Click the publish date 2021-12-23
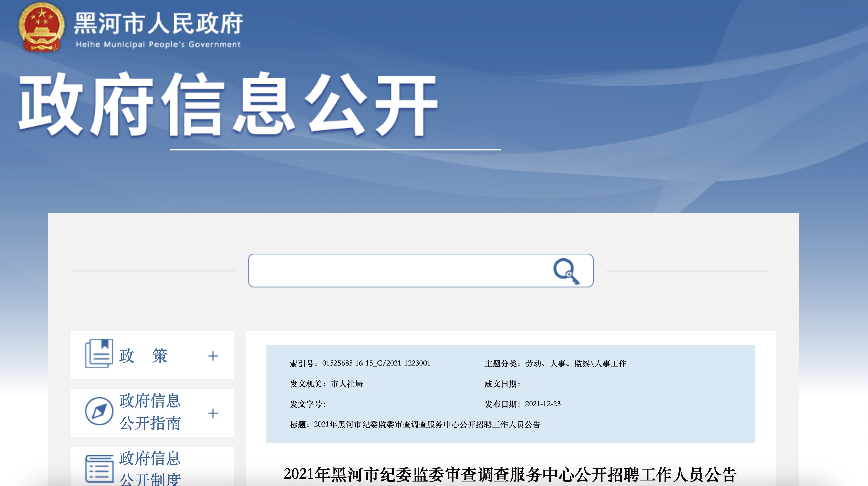Image resolution: width=868 pixels, height=486 pixels. tap(543, 404)
